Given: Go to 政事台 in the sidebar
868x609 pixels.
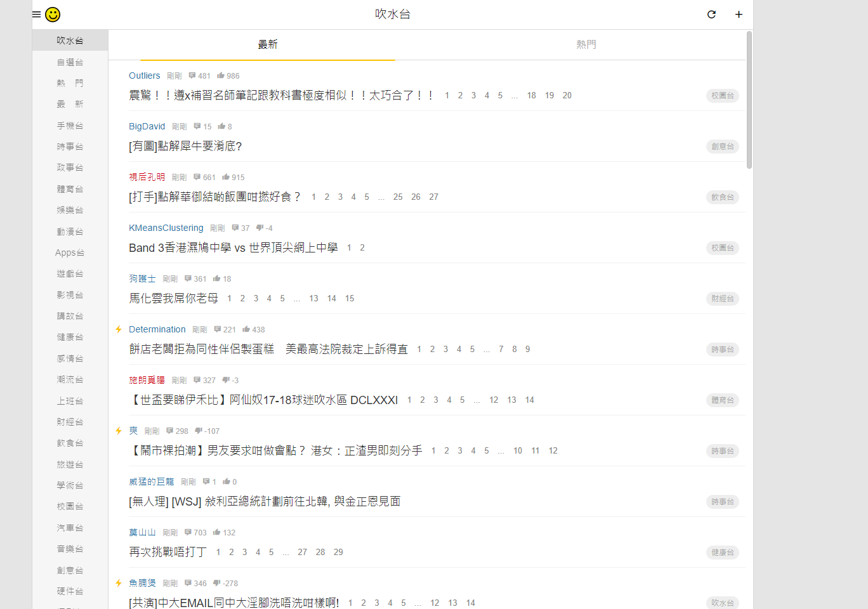Looking at the screenshot, I should (x=70, y=167).
